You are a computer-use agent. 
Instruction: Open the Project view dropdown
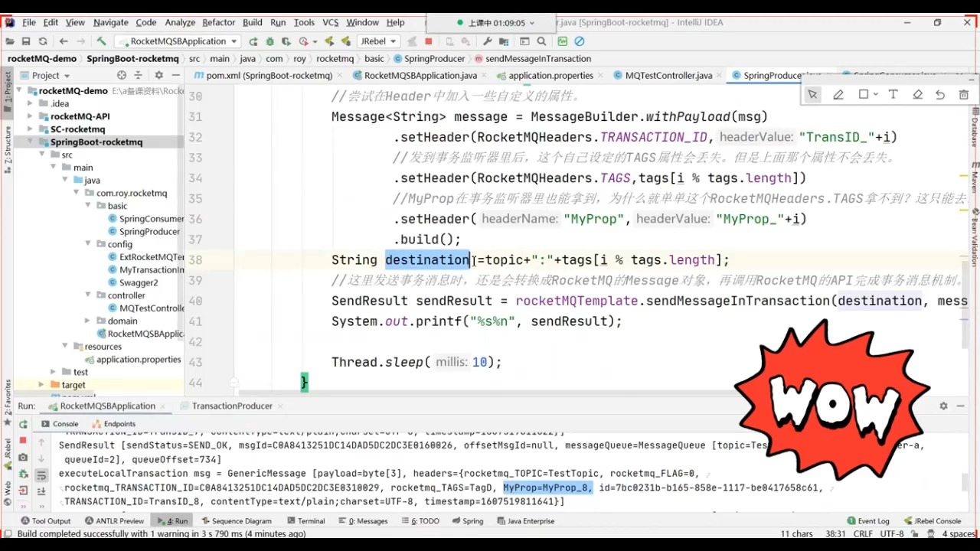click(45, 75)
